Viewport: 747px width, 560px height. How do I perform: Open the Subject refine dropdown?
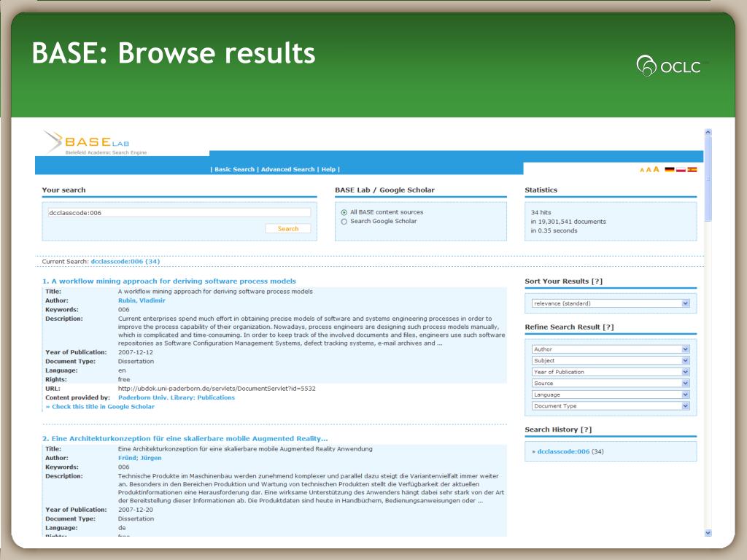tap(611, 360)
